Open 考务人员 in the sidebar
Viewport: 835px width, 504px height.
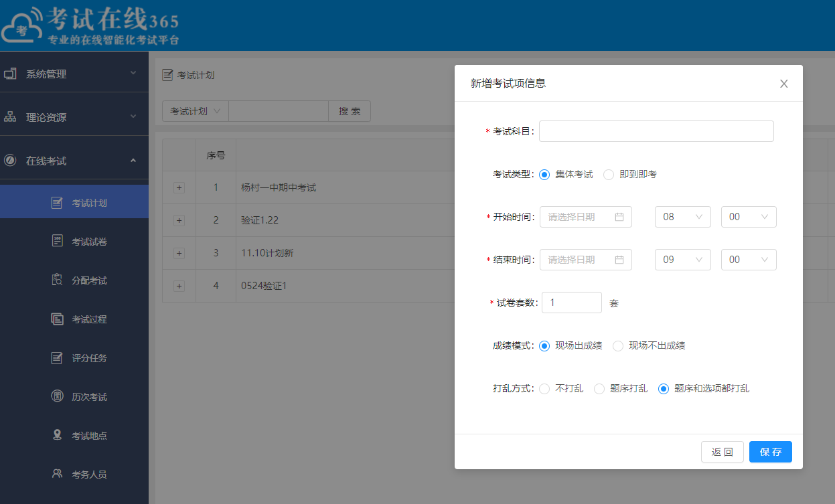[74, 475]
